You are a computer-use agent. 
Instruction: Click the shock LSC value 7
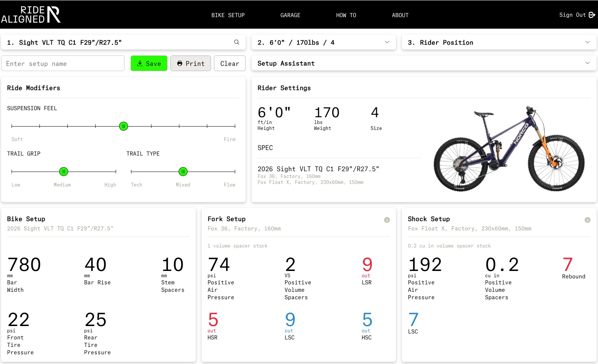coord(413,320)
